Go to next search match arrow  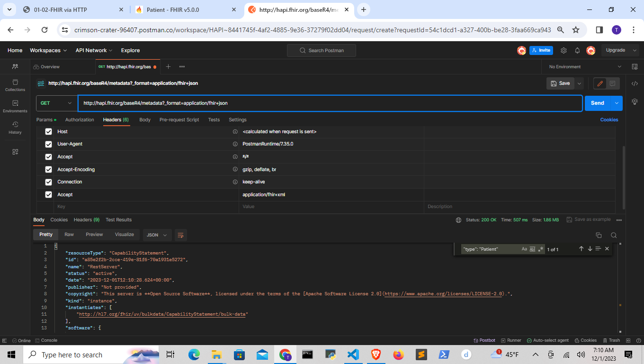[590, 249]
